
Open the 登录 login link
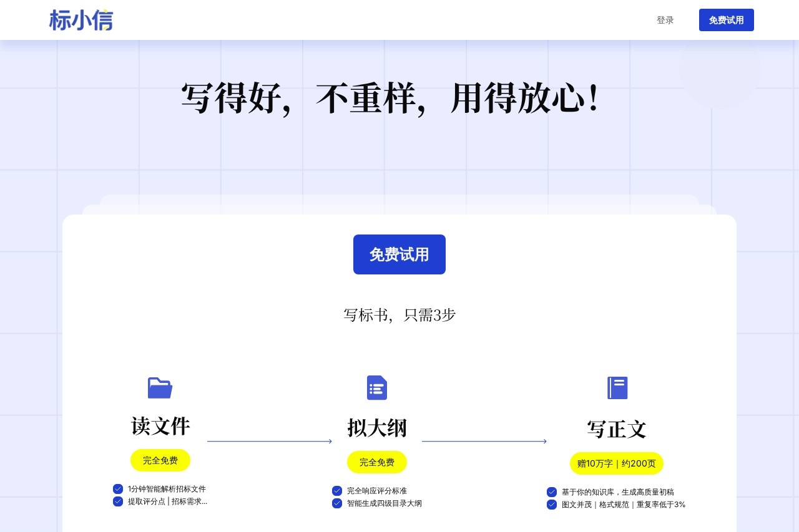click(x=665, y=20)
